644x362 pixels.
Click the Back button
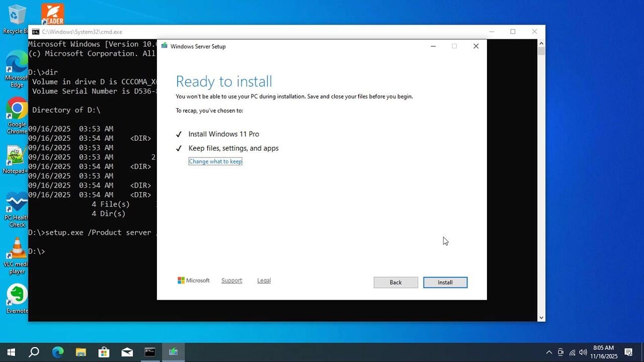395,283
